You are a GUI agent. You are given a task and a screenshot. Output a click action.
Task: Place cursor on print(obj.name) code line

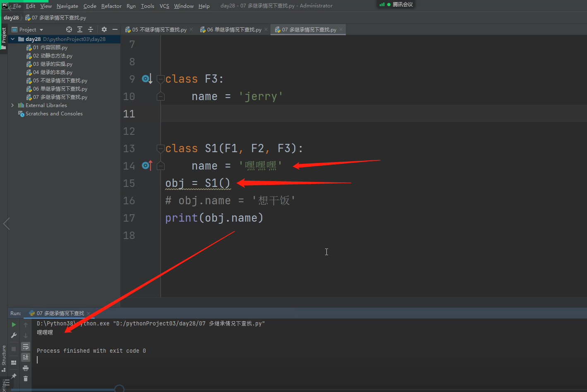pyautogui.click(x=214, y=218)
